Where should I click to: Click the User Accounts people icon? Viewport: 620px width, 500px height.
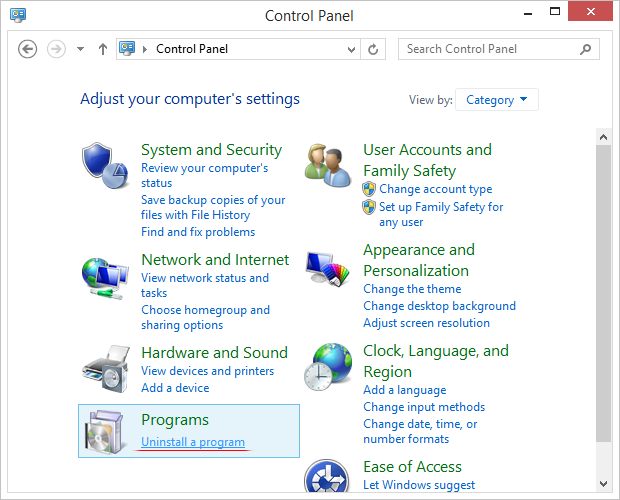coord(327,165)
